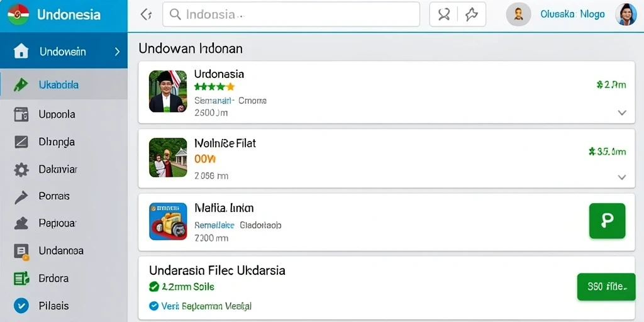
Task: Open the Urdonasia app thumbnail
Action: 167,91
